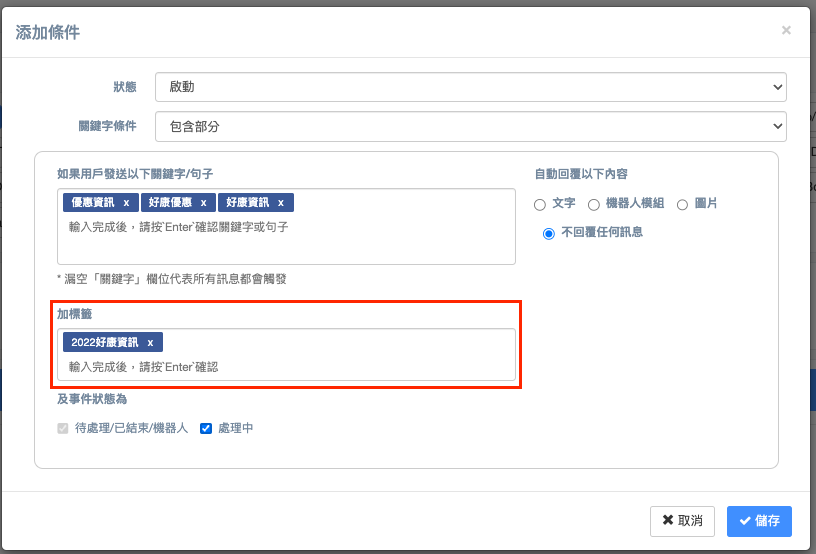This screenshot has height=554, width=816.
Task: Click the 優惠資訊 keyword chip
Action: (x=92, y=203)
